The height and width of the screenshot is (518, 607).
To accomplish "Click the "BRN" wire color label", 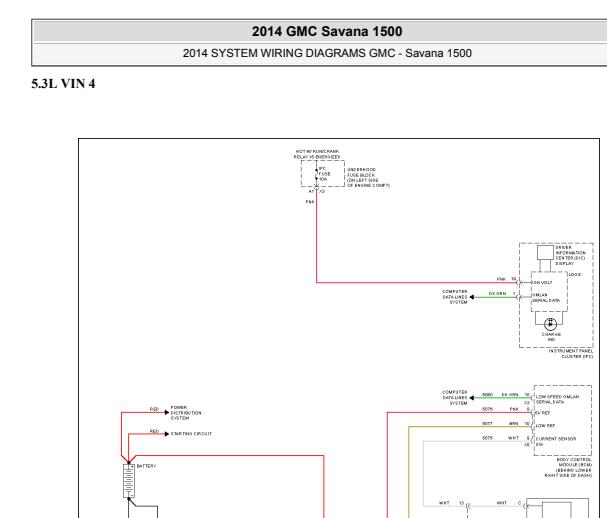I will pyautogui.click(x=514, y=424).
